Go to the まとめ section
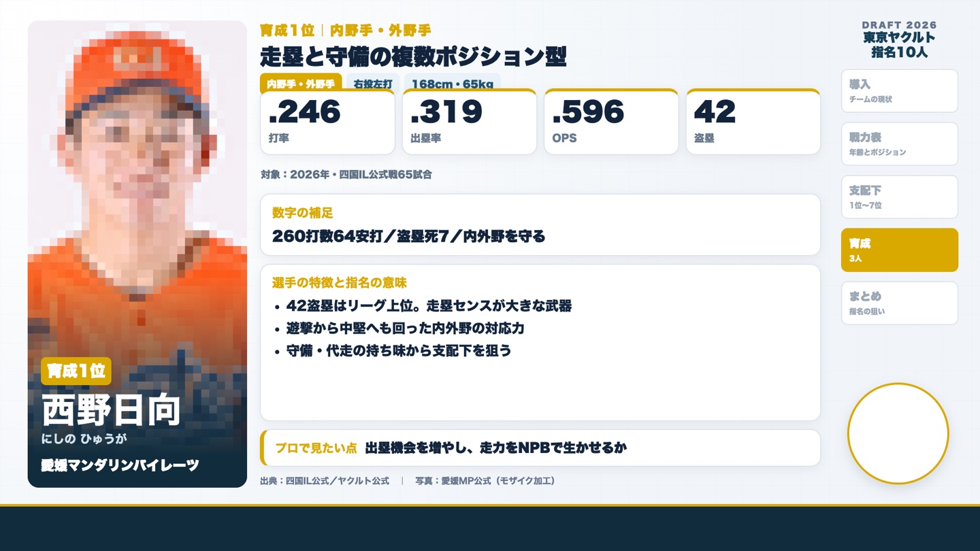 899,303
